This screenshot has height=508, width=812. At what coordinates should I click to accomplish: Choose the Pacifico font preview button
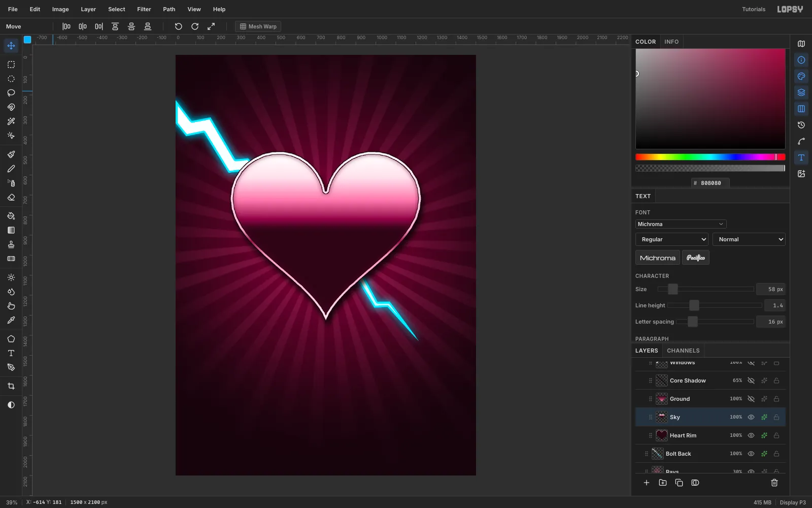click(696, 258)
